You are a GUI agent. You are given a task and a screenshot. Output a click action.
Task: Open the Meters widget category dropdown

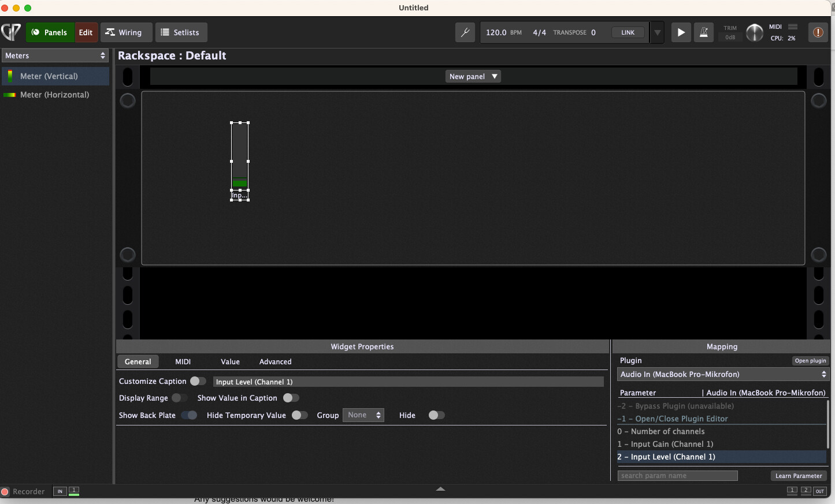click(55, 55)
